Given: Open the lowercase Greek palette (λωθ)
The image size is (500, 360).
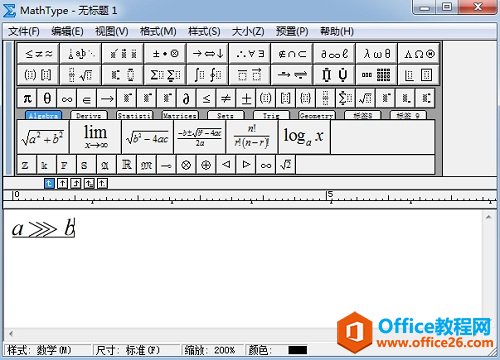Looking at the screenshot, I should (377, 53).
